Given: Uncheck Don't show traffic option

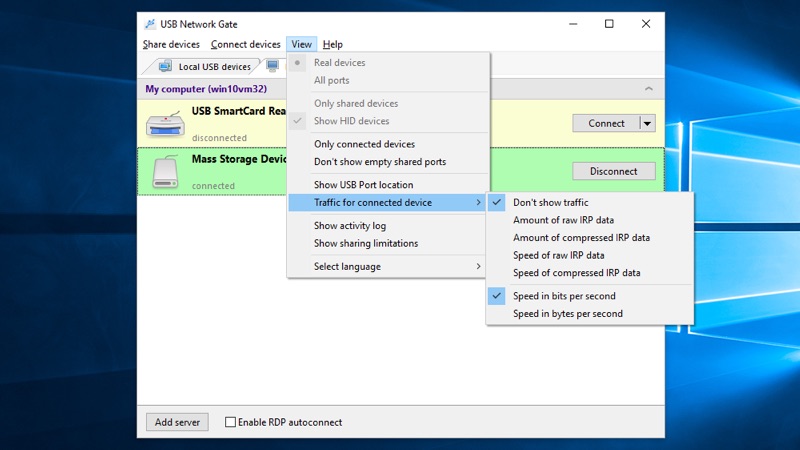Looking at the screenshot, I should click(x=590, y=203).
